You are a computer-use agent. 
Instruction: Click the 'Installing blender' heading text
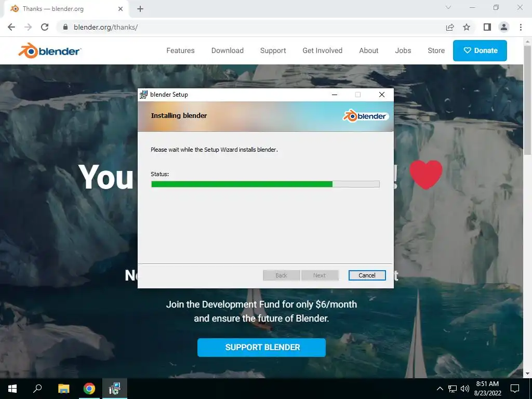pyautogui.click(x=179, y=116)
